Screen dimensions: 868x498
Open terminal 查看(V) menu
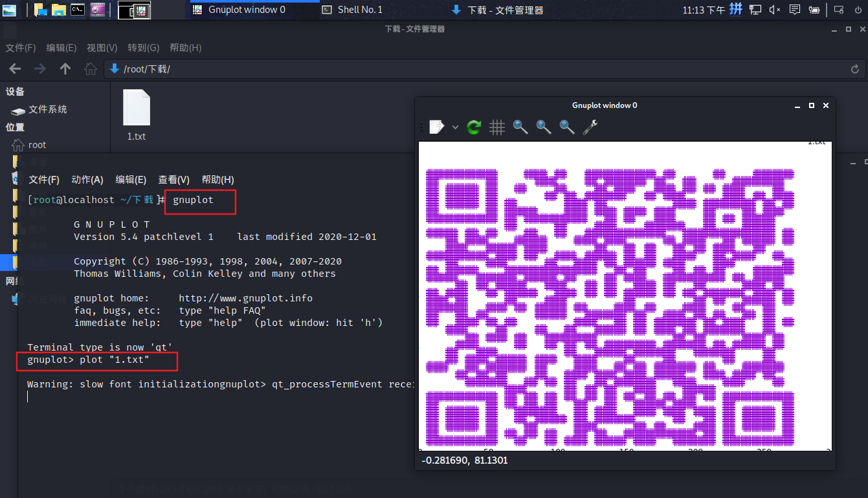click(174, 180)
